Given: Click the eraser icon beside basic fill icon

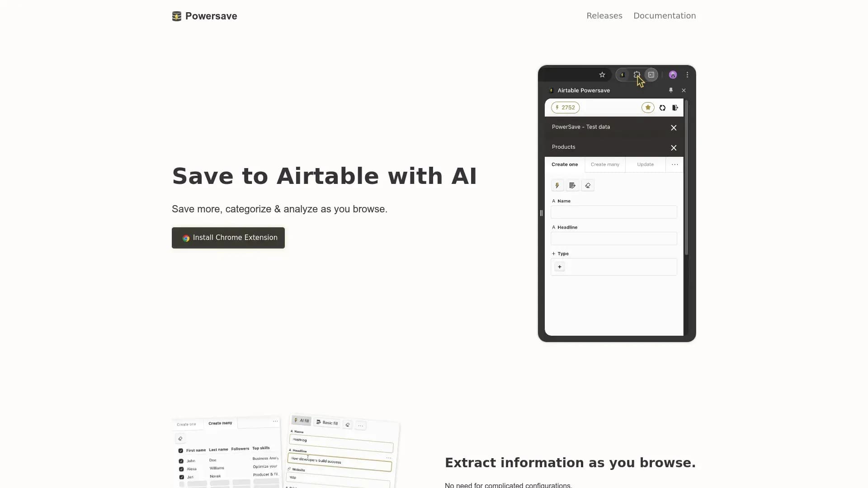Looking at the screenshot, I should pyautogui.click(x=588, y=185).
